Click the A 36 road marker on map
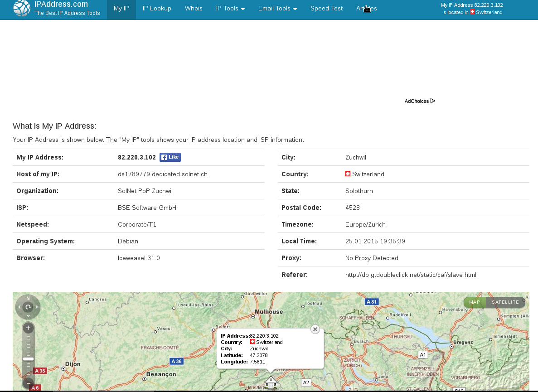This screenshot has width=538, height=392. 177,361
